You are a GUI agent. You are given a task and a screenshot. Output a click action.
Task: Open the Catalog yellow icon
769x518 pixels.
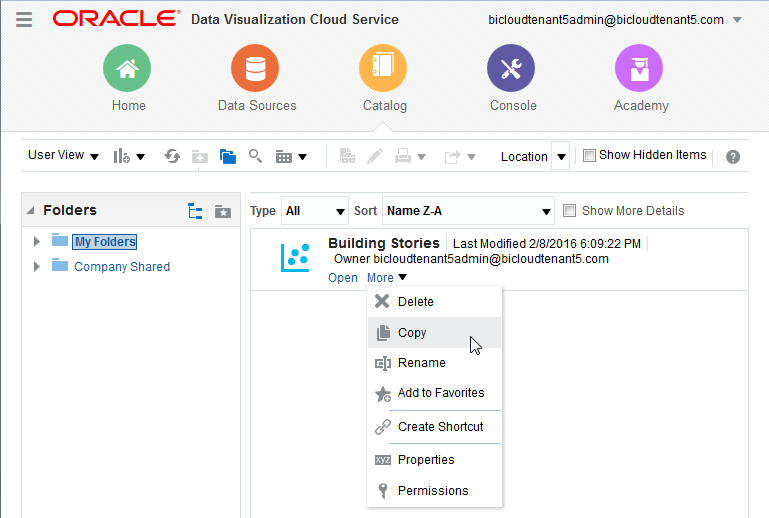click(383, 68)
